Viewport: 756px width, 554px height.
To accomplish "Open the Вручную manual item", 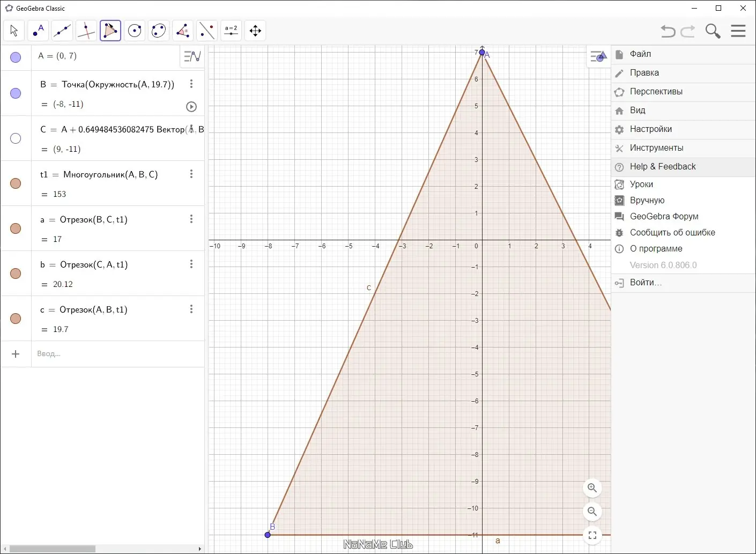I will pos(683,201).
